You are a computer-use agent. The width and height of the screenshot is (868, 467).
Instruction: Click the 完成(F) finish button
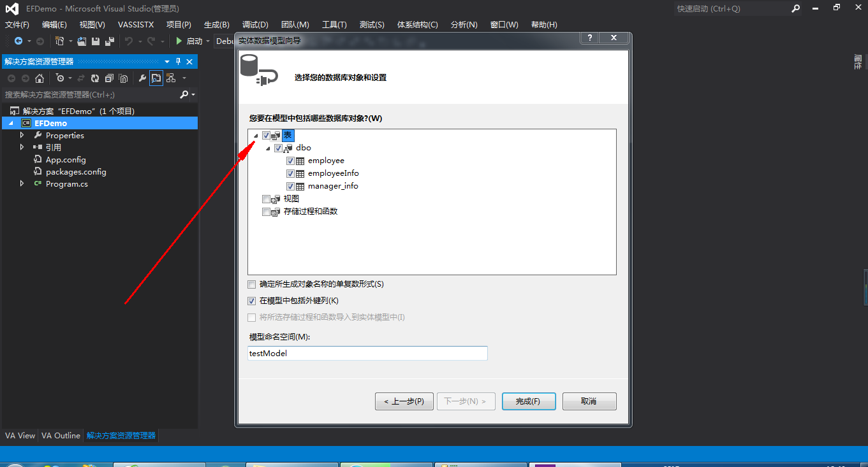point(529,401)
